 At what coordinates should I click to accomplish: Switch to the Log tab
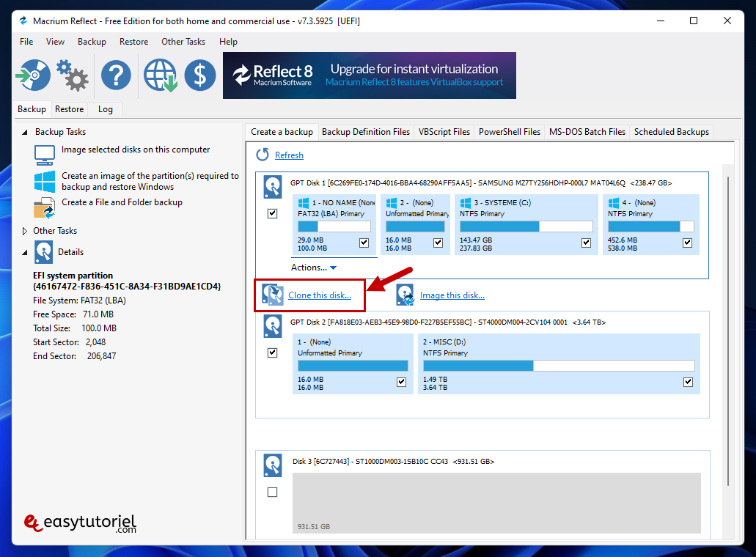105,109
